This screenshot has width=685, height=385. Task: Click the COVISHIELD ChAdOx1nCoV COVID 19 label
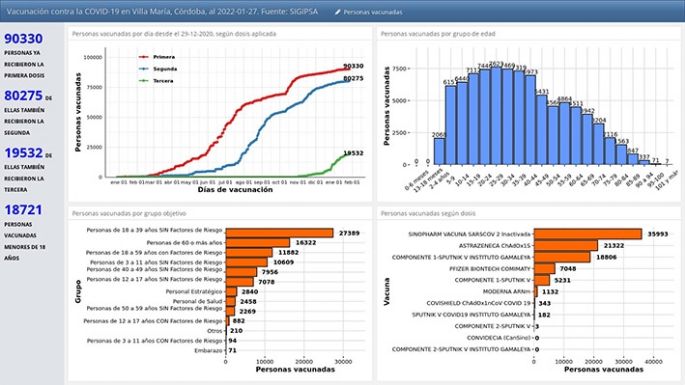click(479, 303)
